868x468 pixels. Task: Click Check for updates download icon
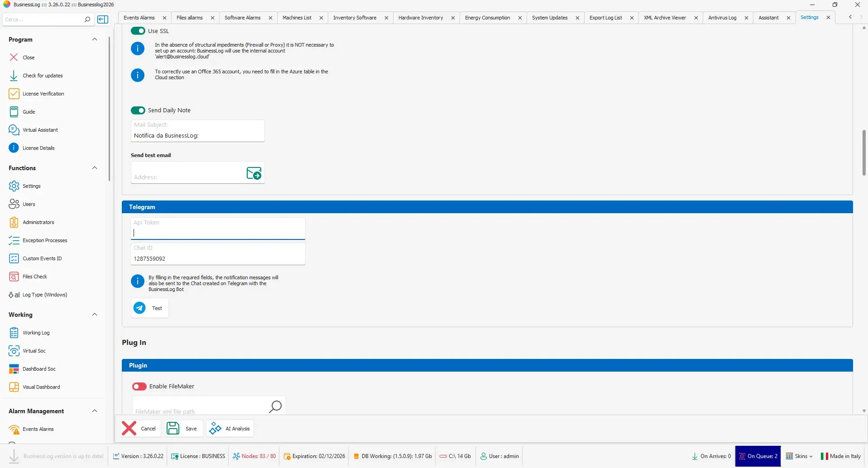(x=14, y=76)
